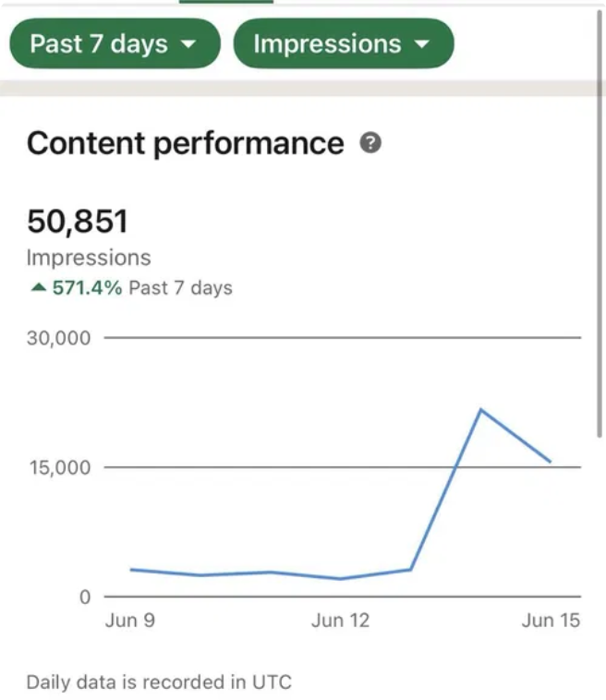Viewport: 606px width, 700px height.
Task: Click the help icon beside Content performance
Action: pyautogui.click(x=370, y=144)
